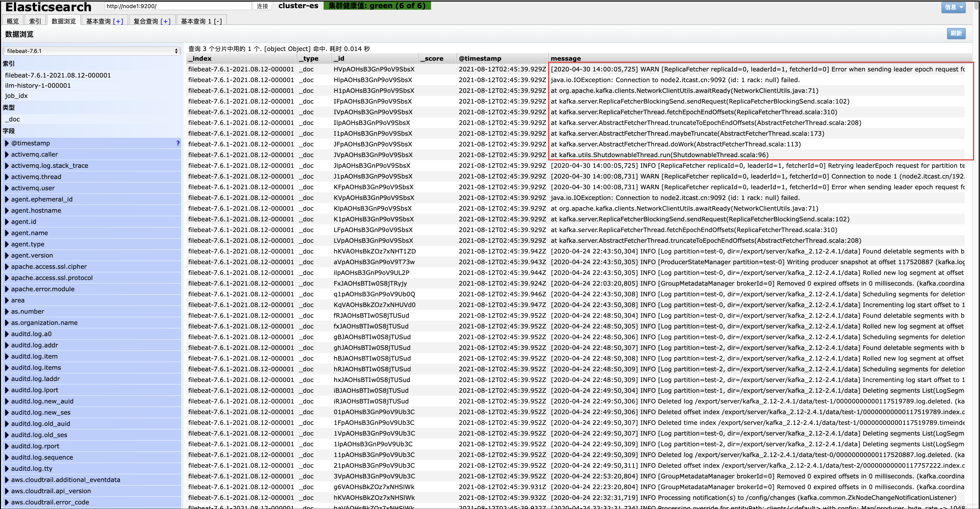Viewport: 980px width, 509px height.
Task: Expand the agent.name field
Action: 92,233
